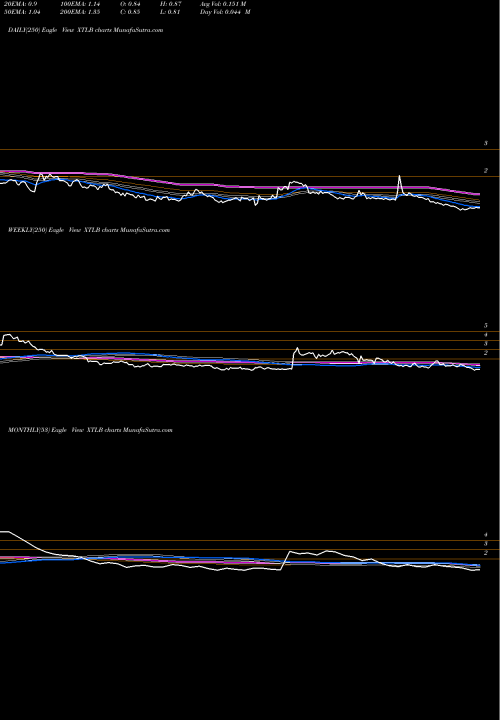
Task: Click price level 3 label on monthly chart
Action: (485, 544)
